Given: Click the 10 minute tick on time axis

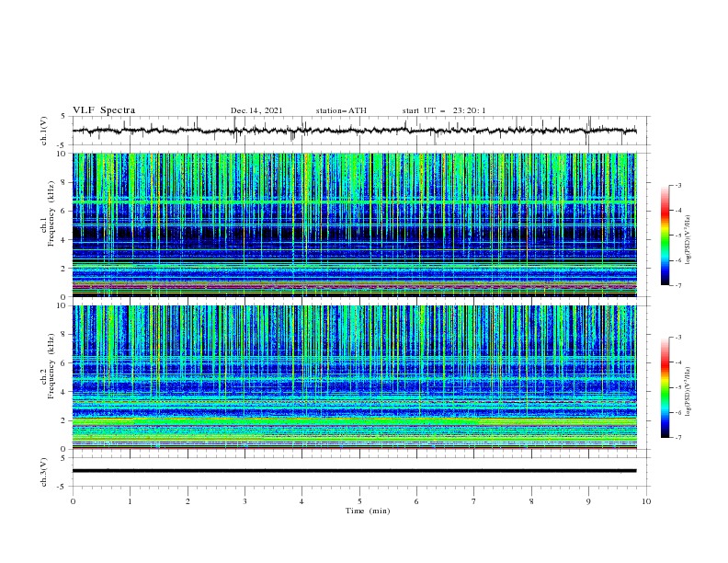Looking at the screenshot, I should (x=646, y=501).
